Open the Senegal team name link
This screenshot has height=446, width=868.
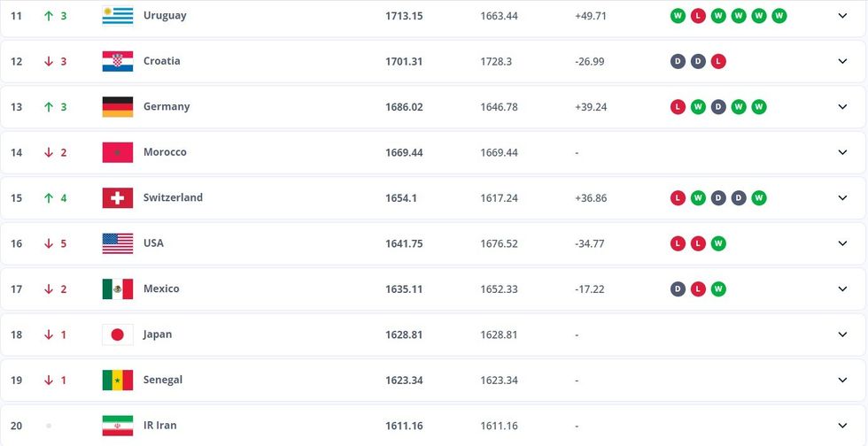click(x=163, y=381)
